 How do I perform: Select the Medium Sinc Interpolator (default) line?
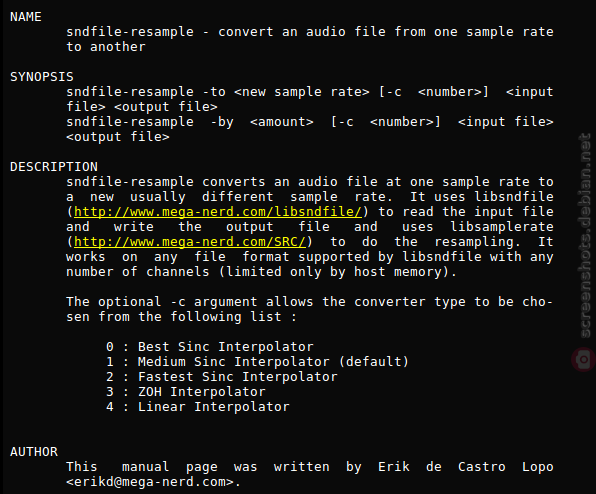click(x=257, y=362)
